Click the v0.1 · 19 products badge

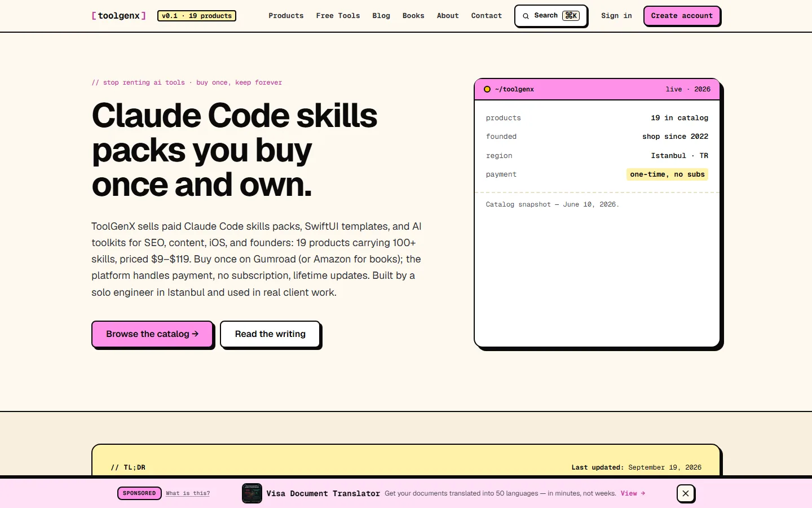tap(197, 16)
